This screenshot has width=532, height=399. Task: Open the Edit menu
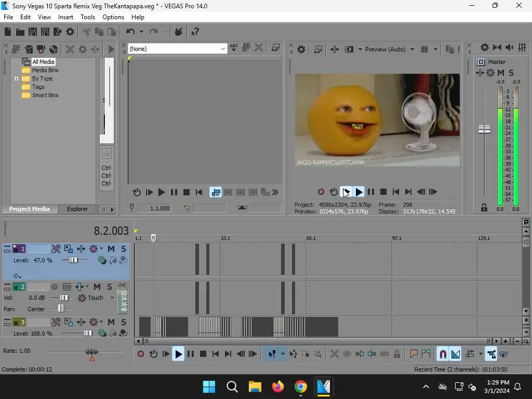coord(25,17)
